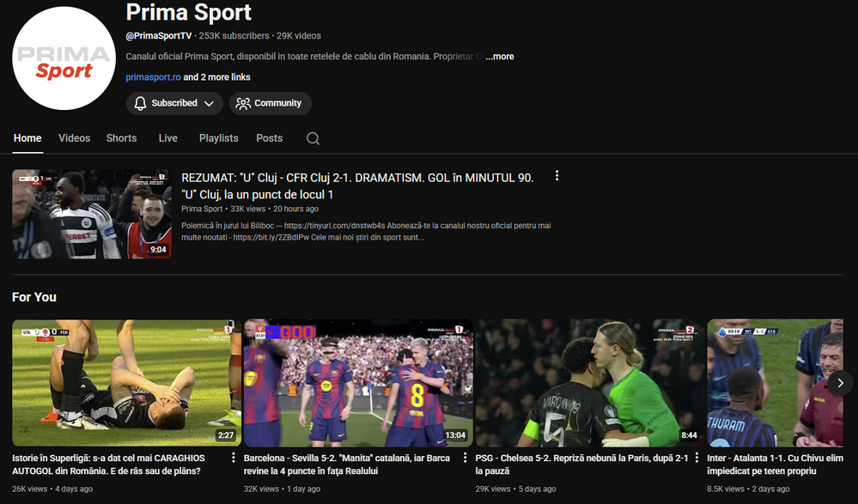Click '33K views • 20 hours ago' text
This screenshot has height=504, width=858.
(274, 209)
